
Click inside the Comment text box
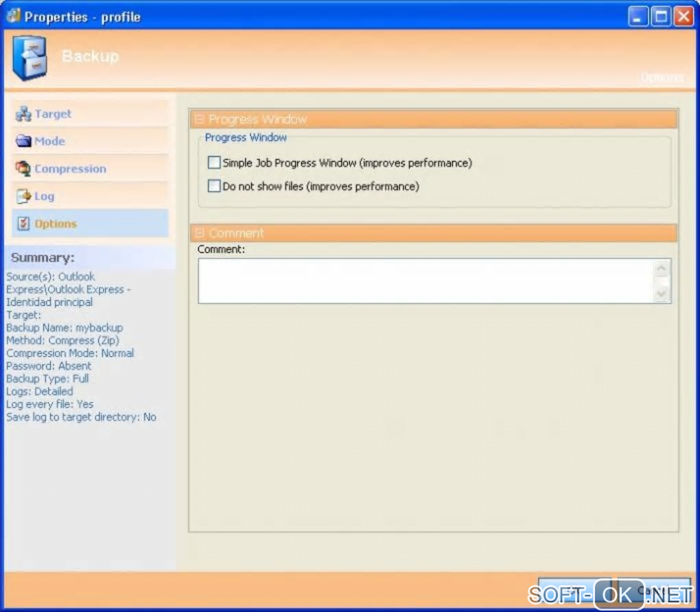pos(426,281)
